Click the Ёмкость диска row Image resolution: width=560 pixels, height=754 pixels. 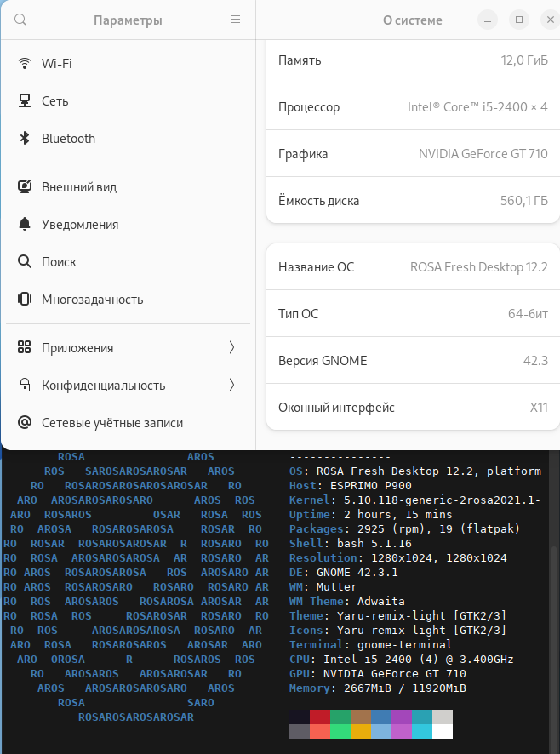click(x=413, y=201)
